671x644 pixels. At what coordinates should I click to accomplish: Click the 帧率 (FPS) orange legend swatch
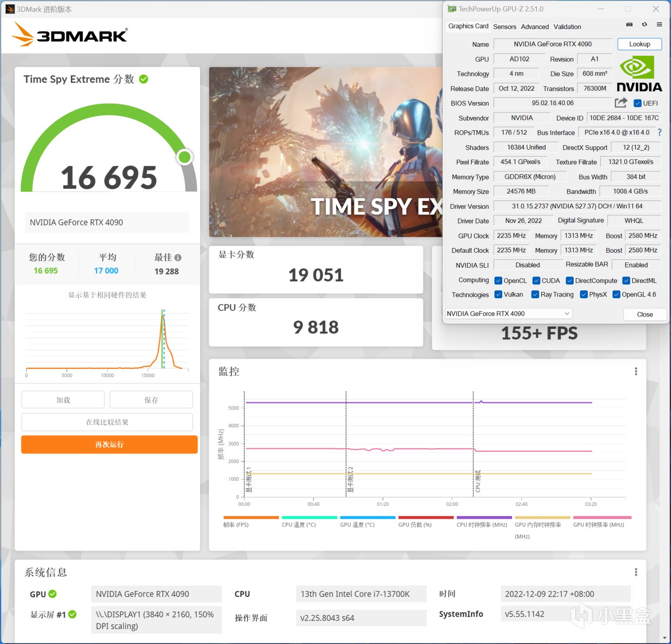(251, 518)
